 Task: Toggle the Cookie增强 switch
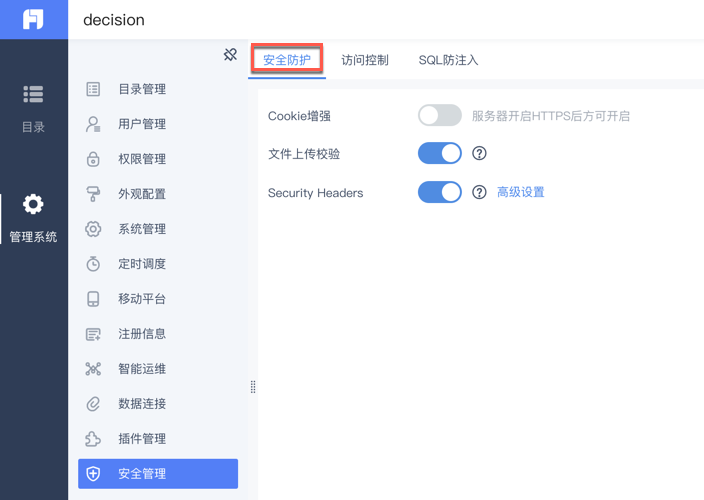(x=440, y=116)
